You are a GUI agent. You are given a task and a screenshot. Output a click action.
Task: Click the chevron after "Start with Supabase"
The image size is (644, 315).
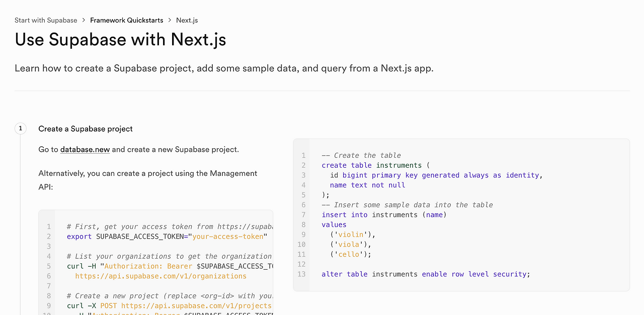click(x=84, y=20)
